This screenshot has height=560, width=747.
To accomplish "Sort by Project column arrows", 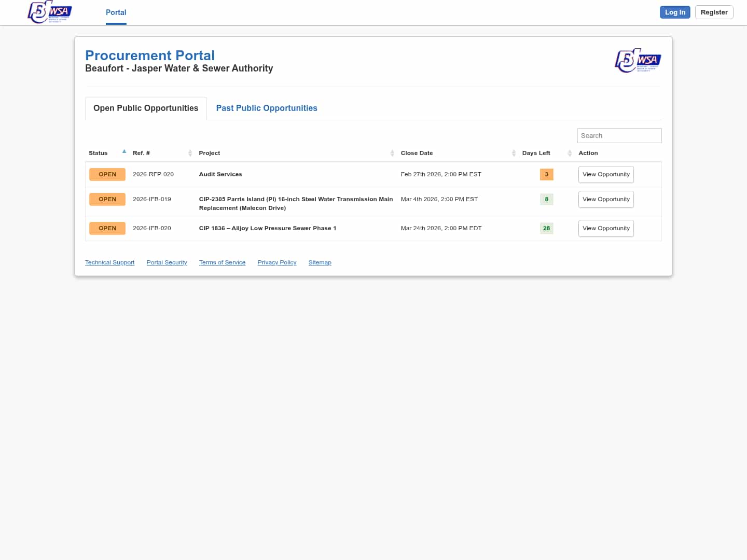I will 392,153.
